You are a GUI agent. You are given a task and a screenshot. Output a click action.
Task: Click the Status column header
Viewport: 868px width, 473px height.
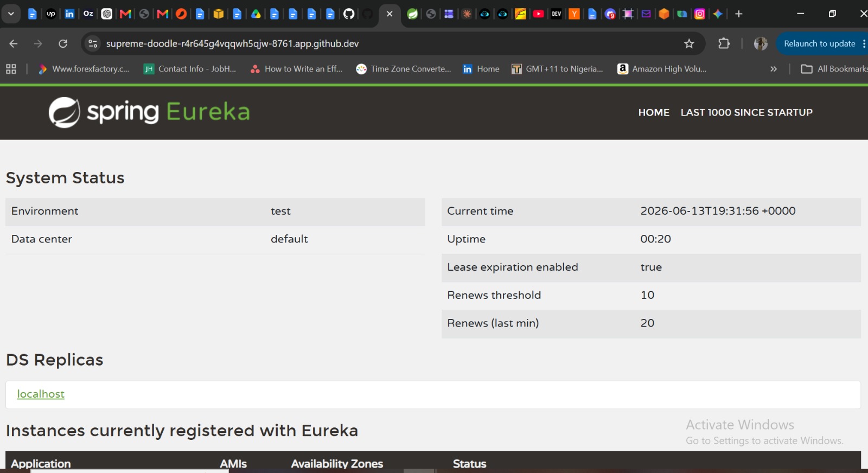point(469,464)
